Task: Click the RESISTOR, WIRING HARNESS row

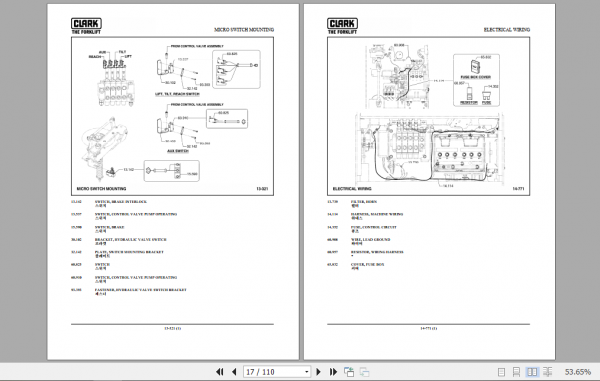Action: tap(365, 254)
